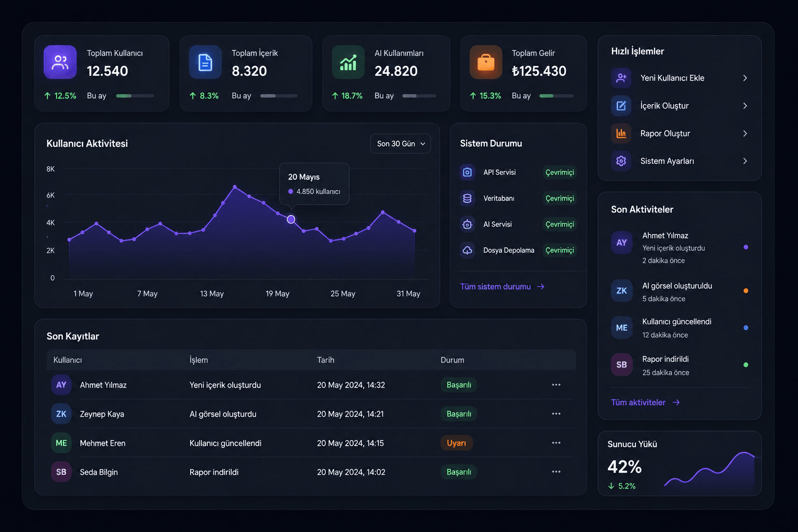Select İçerik Oluştur quick action

point(680,106)
